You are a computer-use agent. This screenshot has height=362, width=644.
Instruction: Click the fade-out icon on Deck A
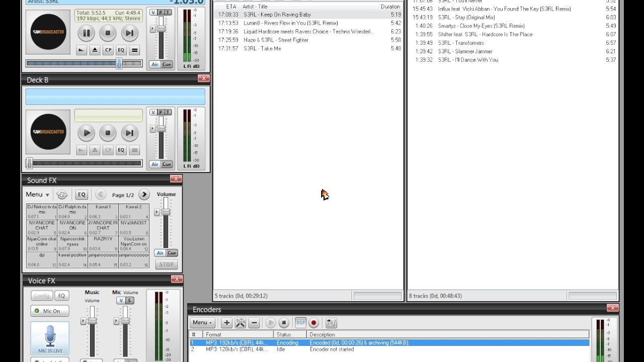(82, 50)
